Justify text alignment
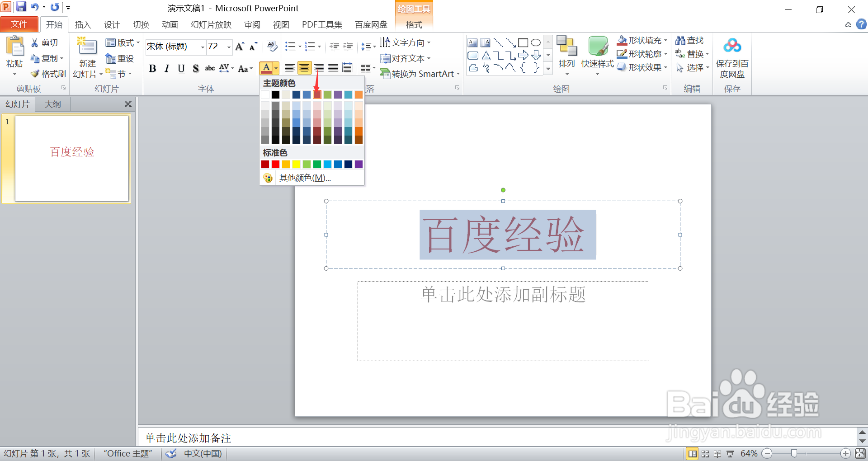The height and width of the screenshot is (461, 868). (333, 68)
